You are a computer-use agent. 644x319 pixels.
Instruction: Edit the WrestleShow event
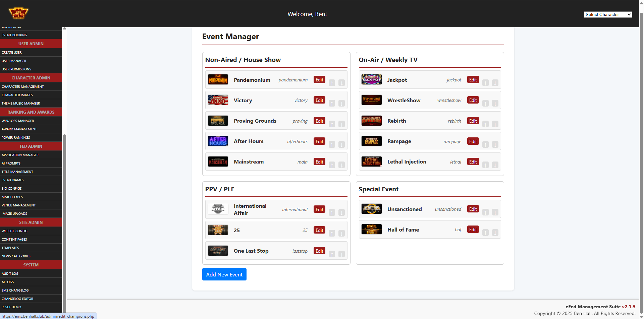pos(473,100)
